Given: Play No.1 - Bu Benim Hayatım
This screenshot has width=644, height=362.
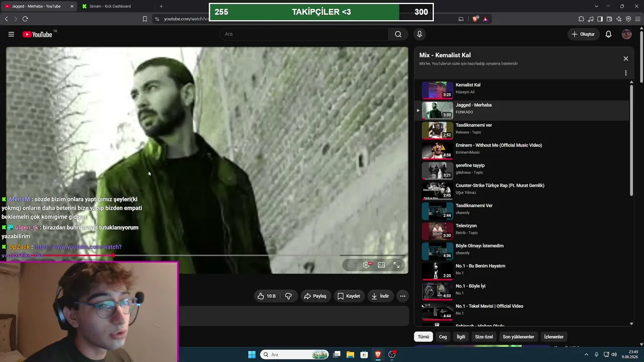Looking at the screenshot, I should point(522,271).
